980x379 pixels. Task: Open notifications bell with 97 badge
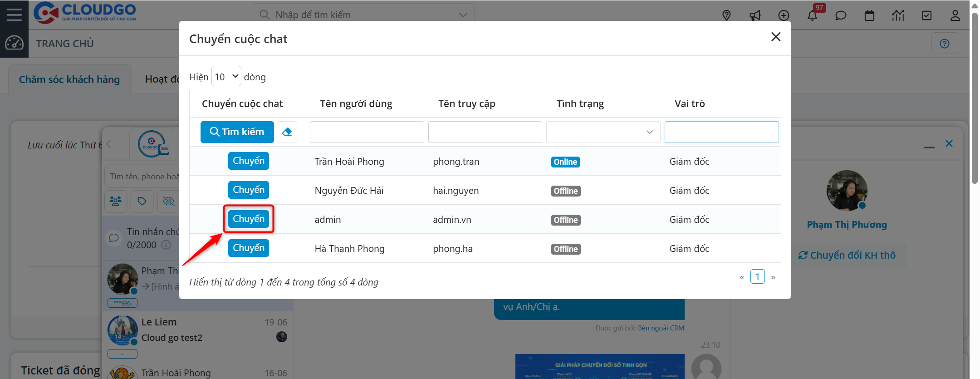(x=813, y=15)
